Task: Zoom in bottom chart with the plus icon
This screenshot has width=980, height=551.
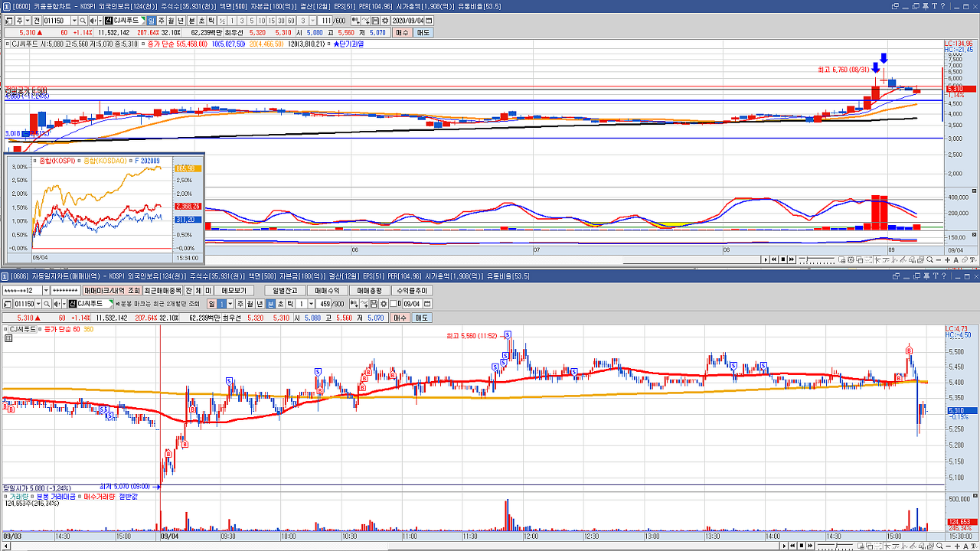Action: coord(957,546)
